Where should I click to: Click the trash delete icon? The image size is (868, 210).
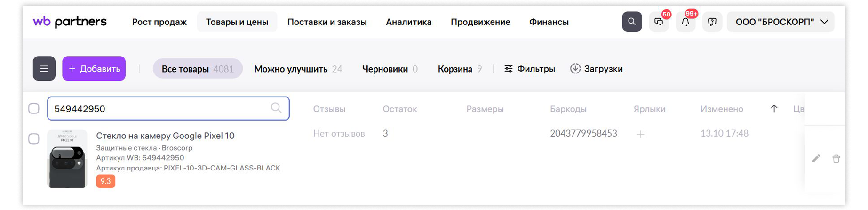[x=836, y=159]
